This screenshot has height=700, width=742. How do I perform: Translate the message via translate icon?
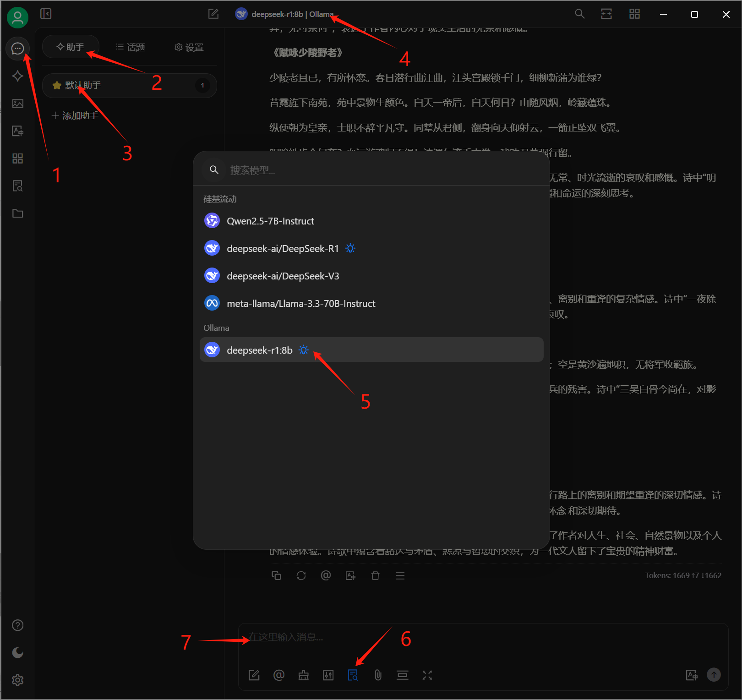[350, 575]
